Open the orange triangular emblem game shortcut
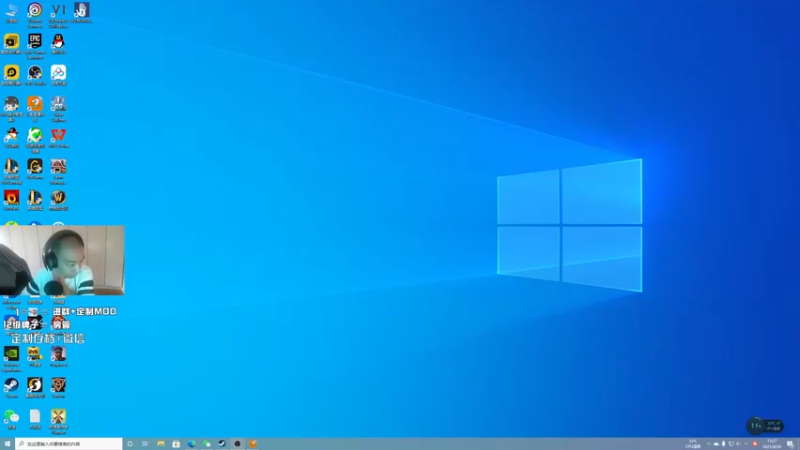The image size is (800, 450). [x=58, y=387]
